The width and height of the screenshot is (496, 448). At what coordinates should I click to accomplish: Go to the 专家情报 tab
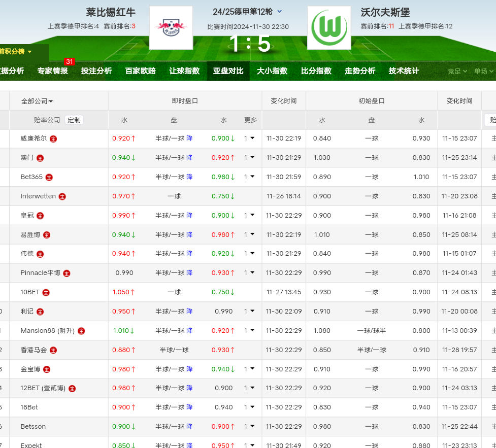[x=52, y=71]
